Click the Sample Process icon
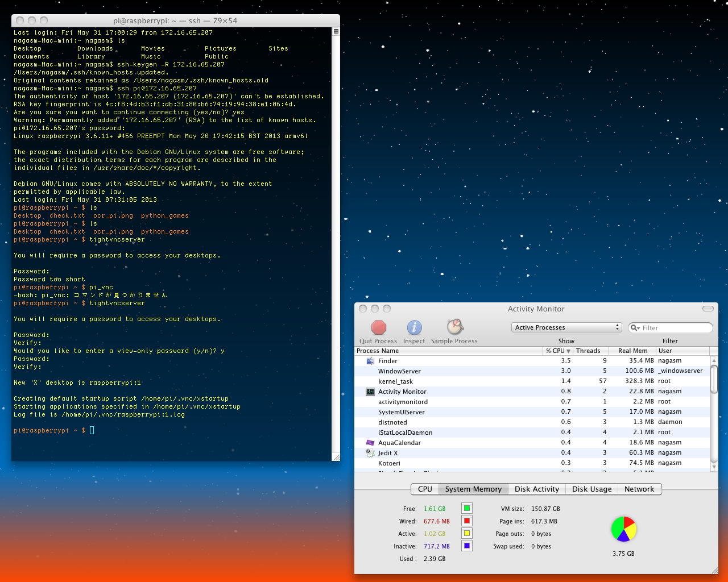 pyautogui.click(x=454, y=327)
